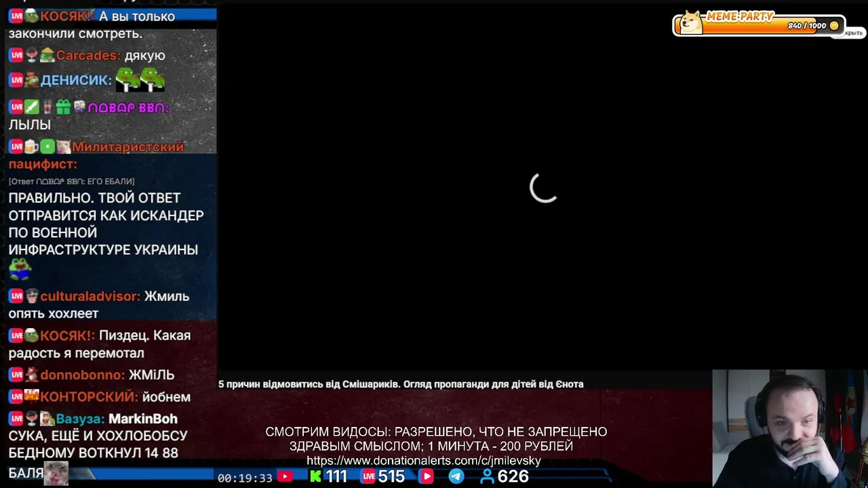Click the viewer count 626
The height and width of the screenshot is (488, 868).
point(513,476)
